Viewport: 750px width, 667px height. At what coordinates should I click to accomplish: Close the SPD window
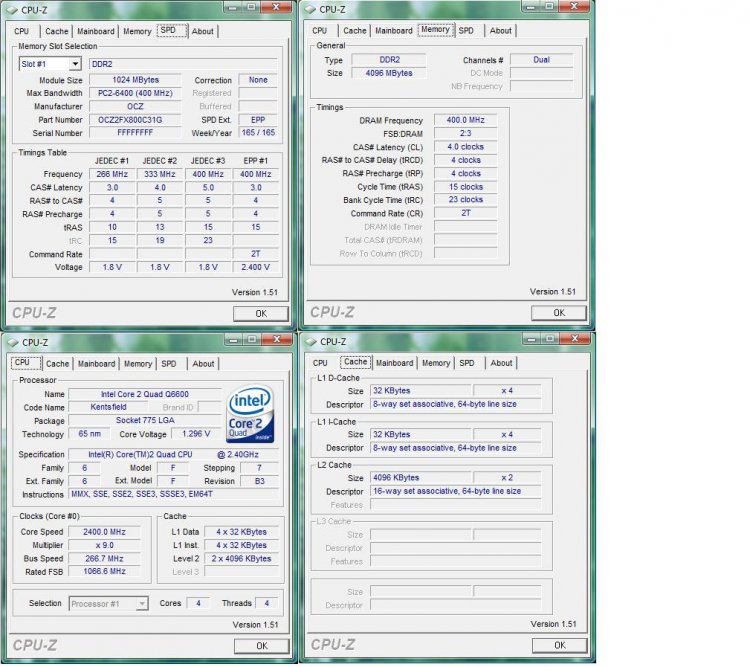[276, 7]
